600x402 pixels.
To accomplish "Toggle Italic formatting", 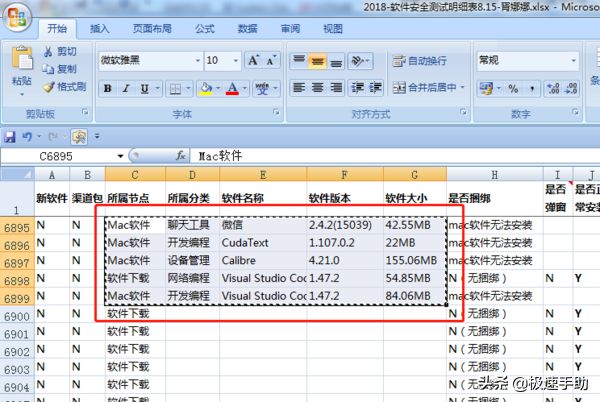I will pyautogui.click(x=126, y=89).
